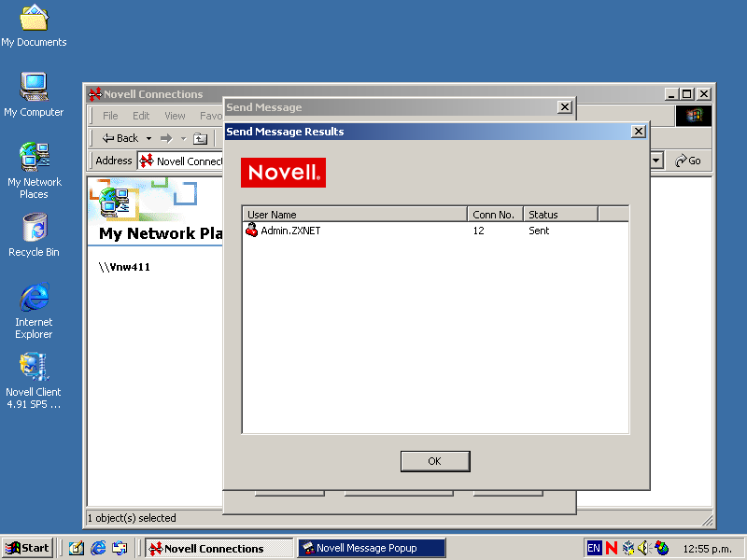Sort by the User Name column header
This screenshot has width=747, height=560.
click(355, 215)
